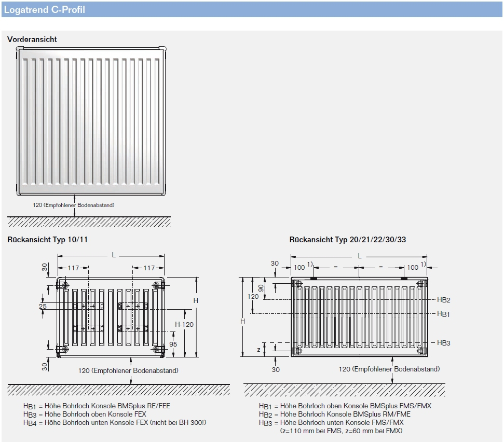Select the Vorderansicht heading

[32, 39]
